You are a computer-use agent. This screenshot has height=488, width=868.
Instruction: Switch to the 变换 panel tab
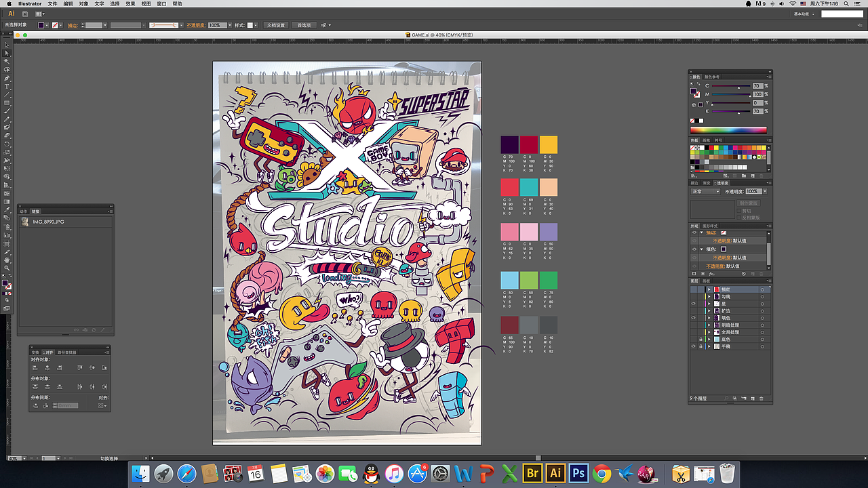pos(35,352)
